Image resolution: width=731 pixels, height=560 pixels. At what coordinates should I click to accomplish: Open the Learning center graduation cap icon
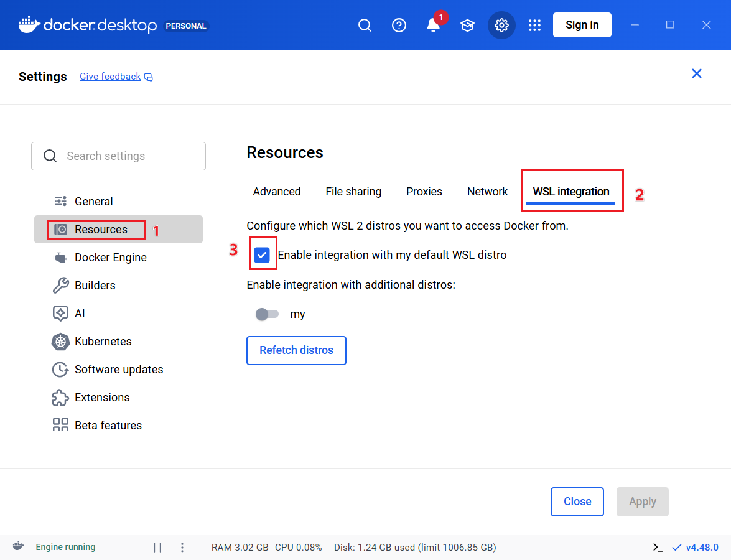[x=467, y=26]
